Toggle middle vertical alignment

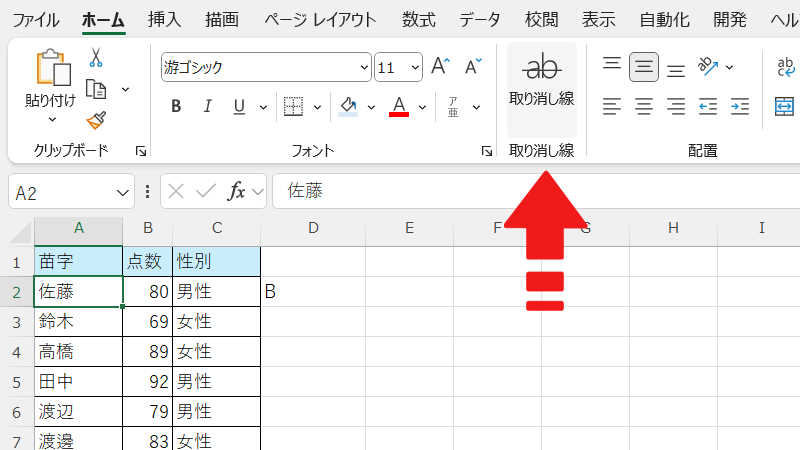(x=644, y=68)
